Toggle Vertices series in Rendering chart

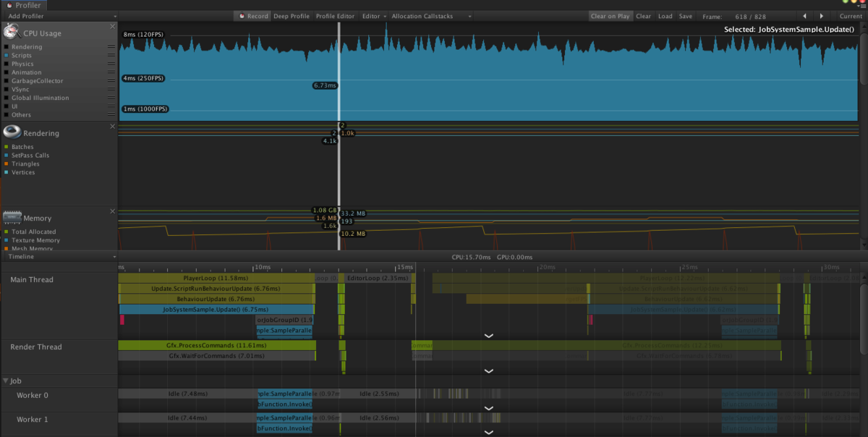pos(6,172)
